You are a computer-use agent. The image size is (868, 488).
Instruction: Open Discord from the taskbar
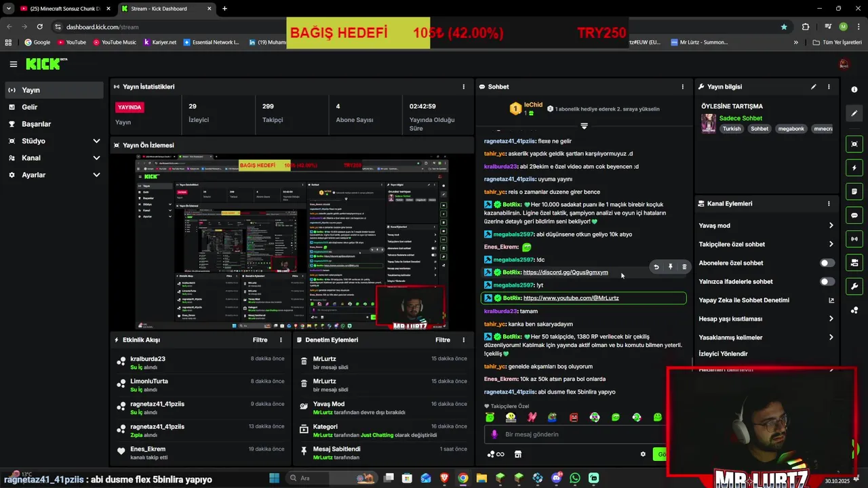click(556, 478)
